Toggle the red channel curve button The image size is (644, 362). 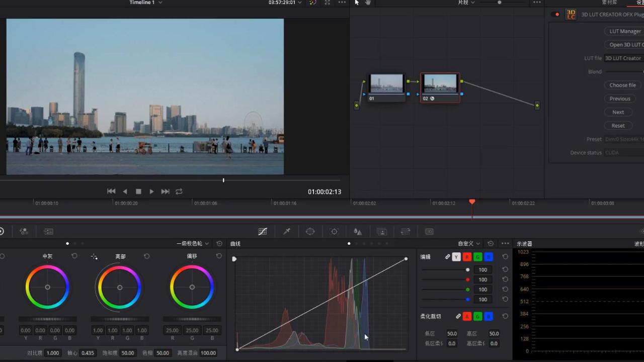(x=466, y=257)
